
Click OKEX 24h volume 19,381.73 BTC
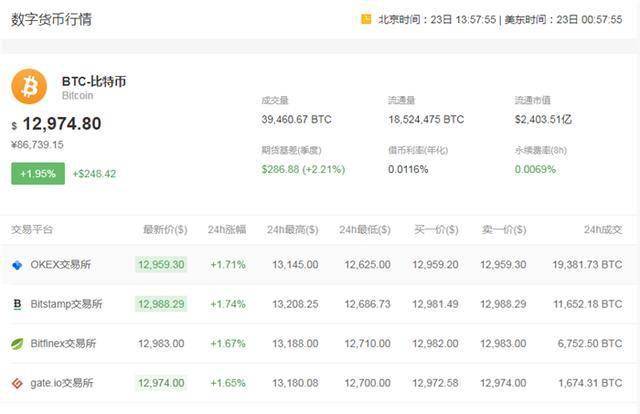point(587,265)
